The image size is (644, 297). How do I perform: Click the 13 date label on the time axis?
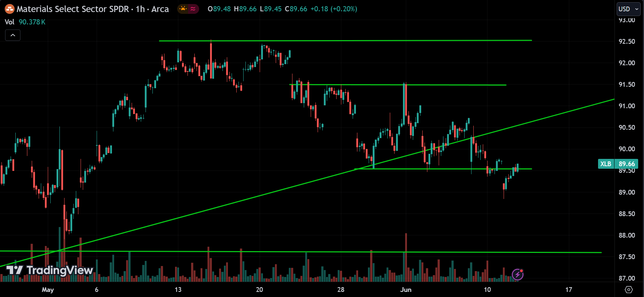[178, 290]
